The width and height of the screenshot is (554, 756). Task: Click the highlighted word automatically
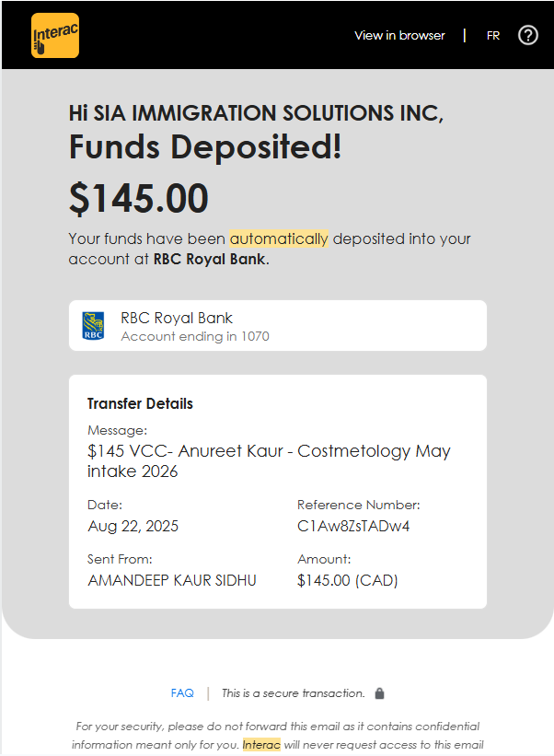pyautogui.click(x=279, y=238)
